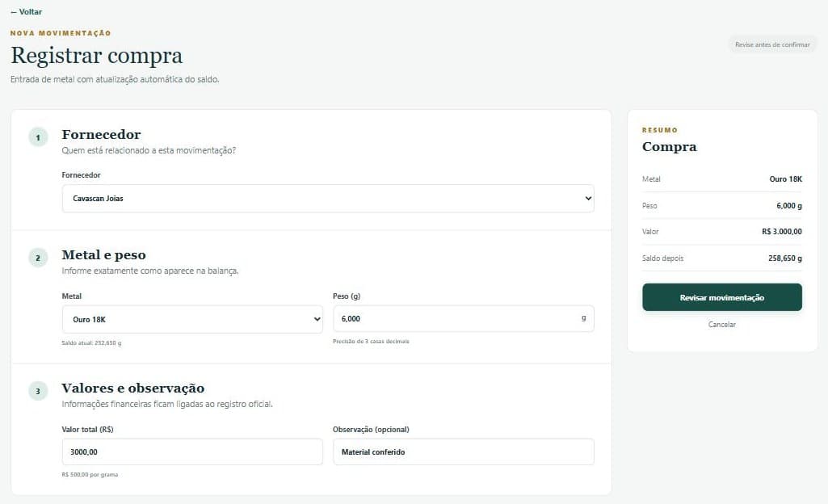The image size is (828, 504).
Task: Click the 'Metal e peso' section heading
Action: (103, 255)
